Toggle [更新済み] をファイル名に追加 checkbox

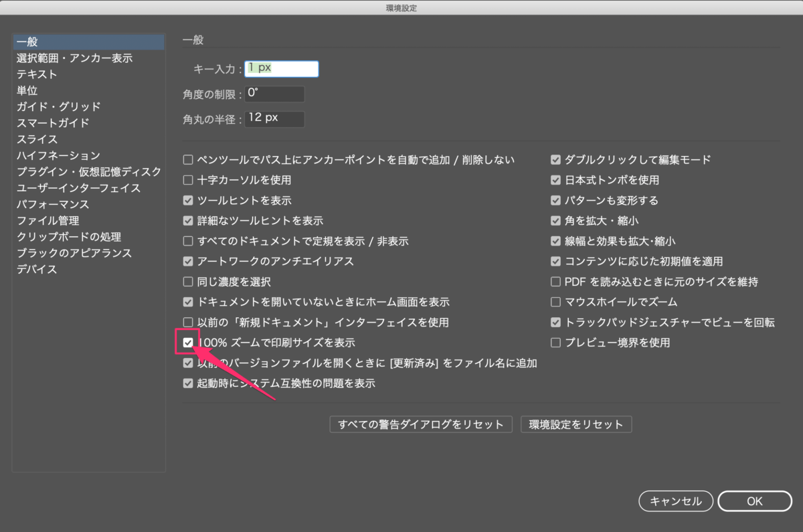[x=188, y=363]
